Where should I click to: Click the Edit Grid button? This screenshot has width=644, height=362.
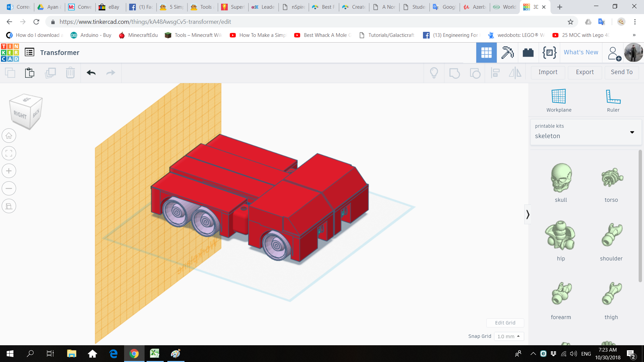coord(505,323)
